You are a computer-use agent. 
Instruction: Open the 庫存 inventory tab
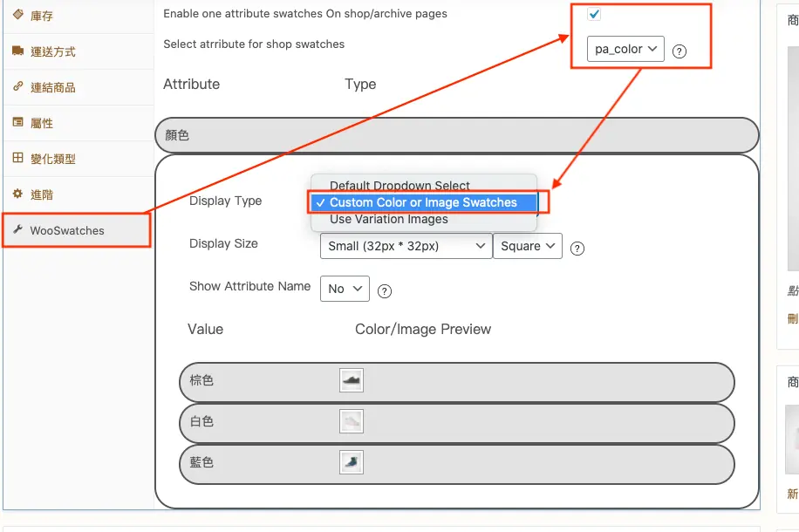pyautogui.click(x=79, y=16)
